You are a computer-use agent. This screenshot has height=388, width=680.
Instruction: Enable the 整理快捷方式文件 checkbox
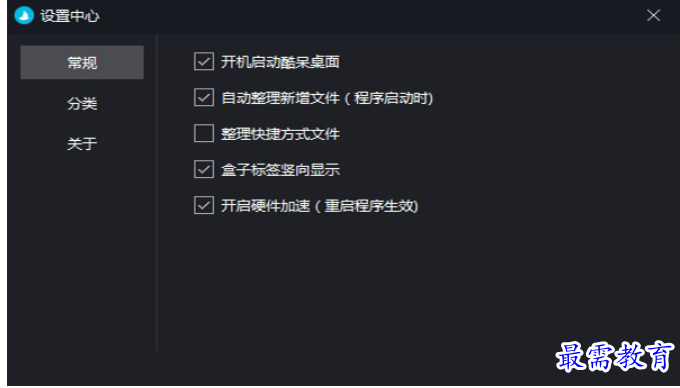204,134
